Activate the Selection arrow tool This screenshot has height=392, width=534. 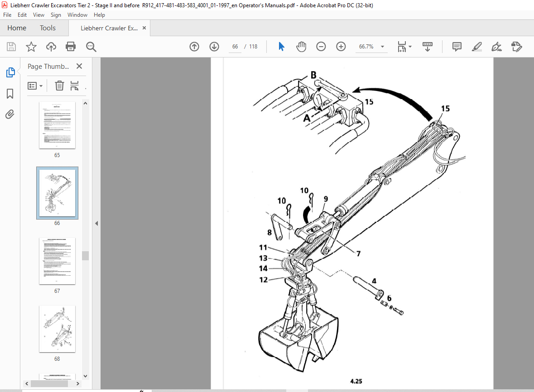click(281, 47)
